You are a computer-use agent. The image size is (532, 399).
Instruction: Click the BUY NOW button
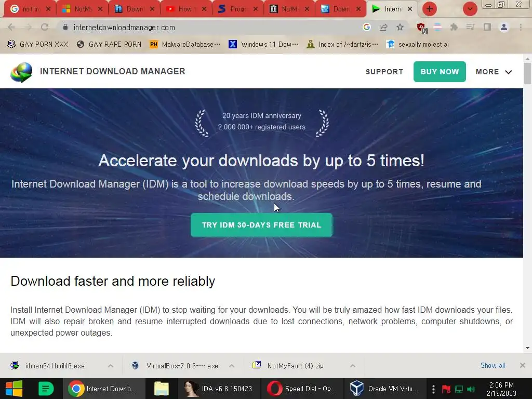point(440,72)
